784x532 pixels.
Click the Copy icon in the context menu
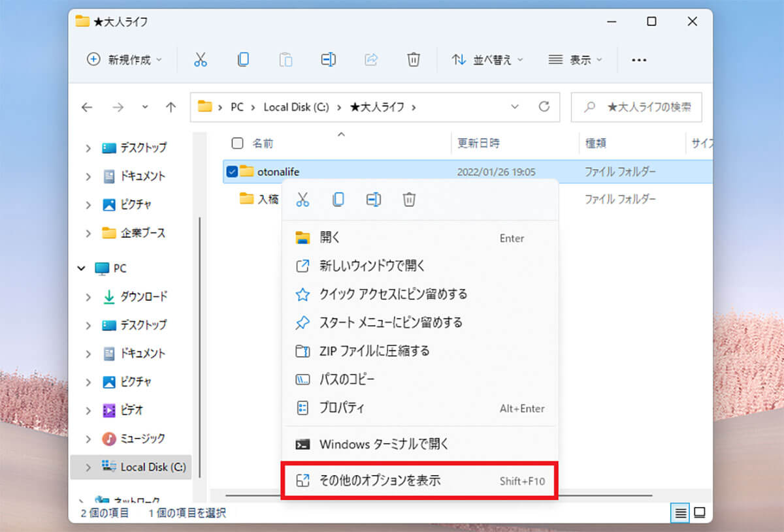click(x=338, y=200)
